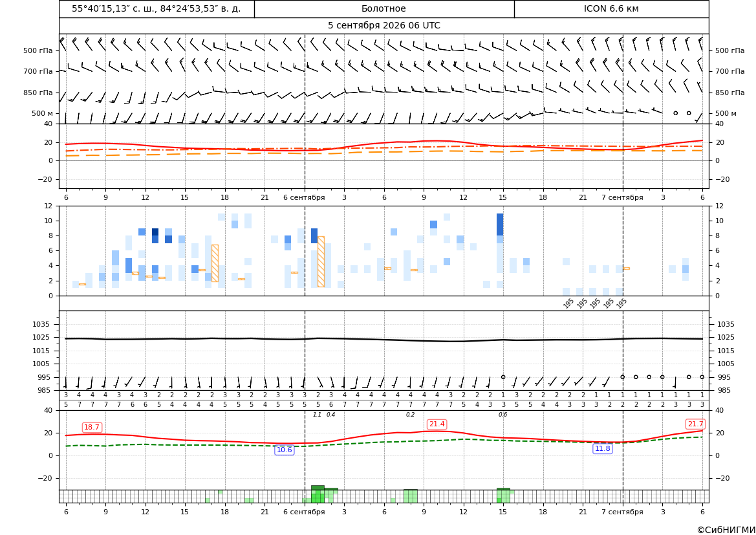The image size is (756, 535).
Task: Open the ©СибНИГМИ copyright link
Action: [726, 530]
